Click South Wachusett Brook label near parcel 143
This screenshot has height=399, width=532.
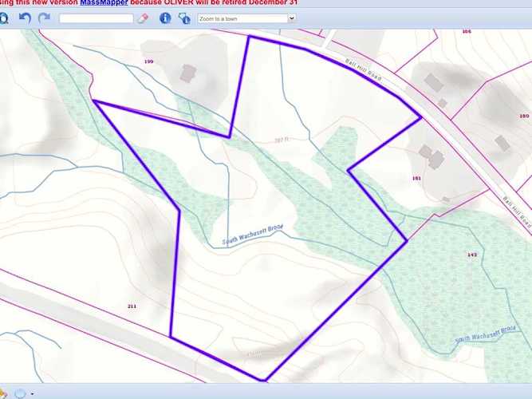(x=486, y=334)
